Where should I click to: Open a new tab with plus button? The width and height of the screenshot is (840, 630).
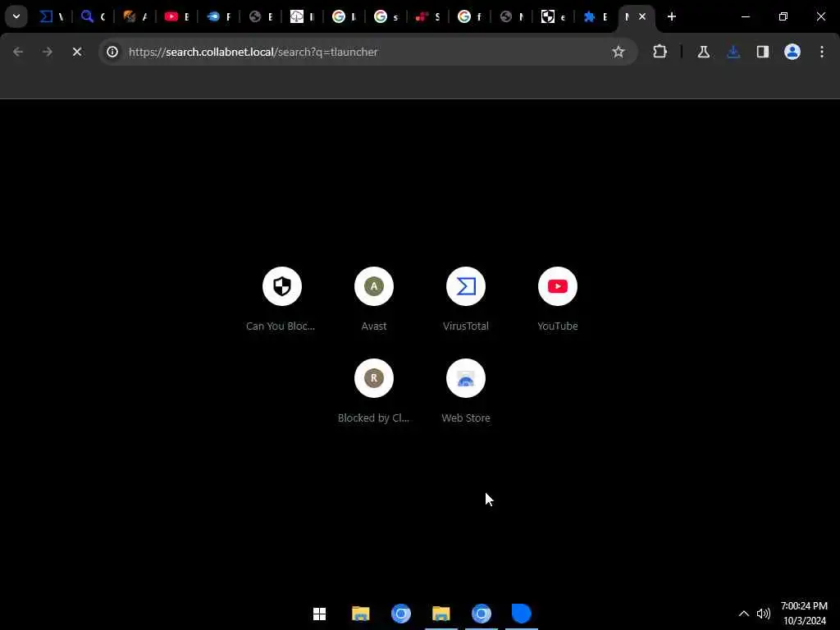(672, 16)
